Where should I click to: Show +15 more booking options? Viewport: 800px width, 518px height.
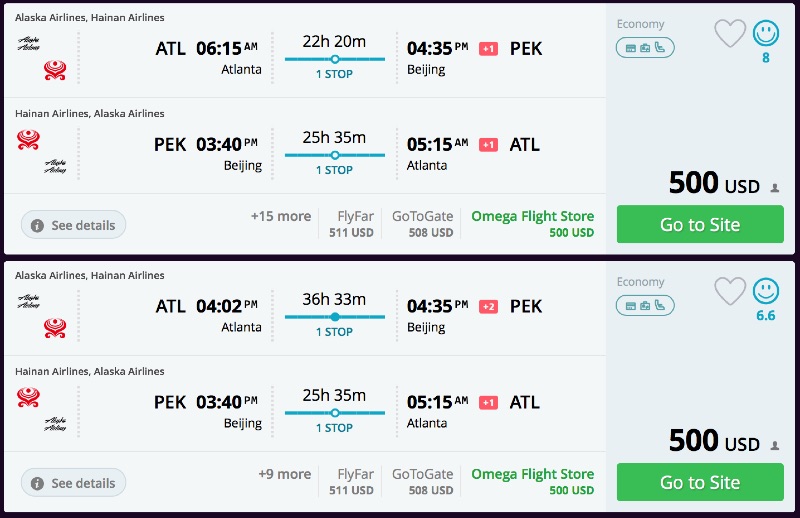point(281,216)
